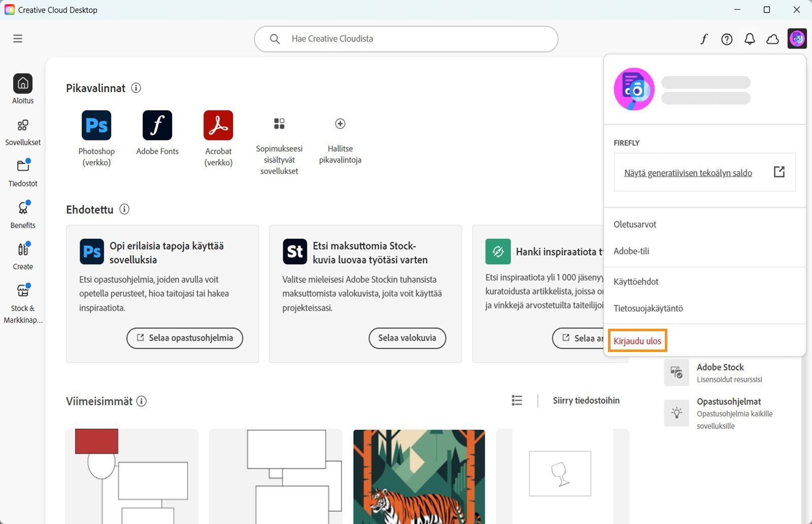Open the recent file with wine glass placeholder
Image resolution: width=812 pixels, height=524 pixels.
(x=563, y=477)
